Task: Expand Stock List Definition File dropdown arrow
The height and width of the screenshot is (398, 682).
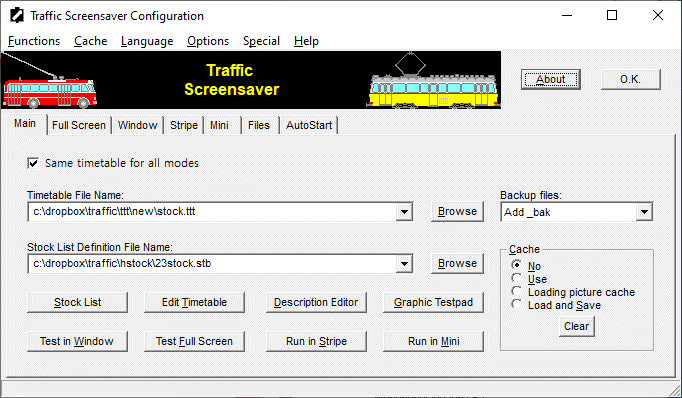Action: pos(405,264)
